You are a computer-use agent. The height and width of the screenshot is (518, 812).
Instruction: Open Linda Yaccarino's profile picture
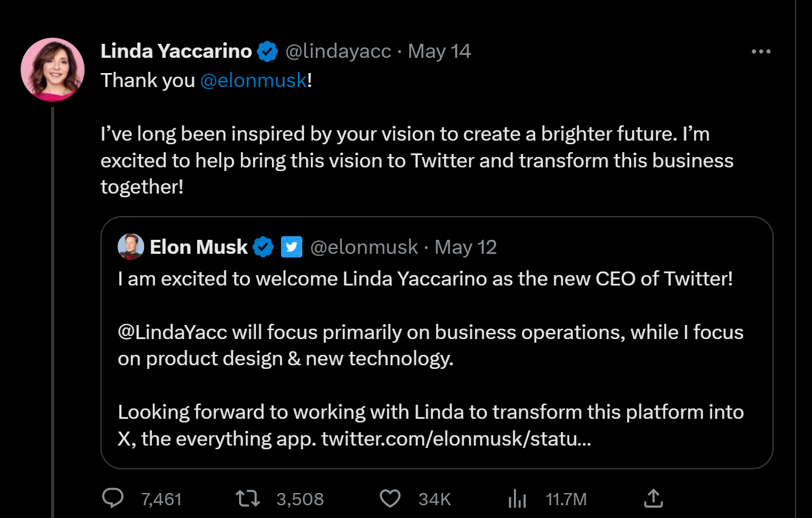52,69
